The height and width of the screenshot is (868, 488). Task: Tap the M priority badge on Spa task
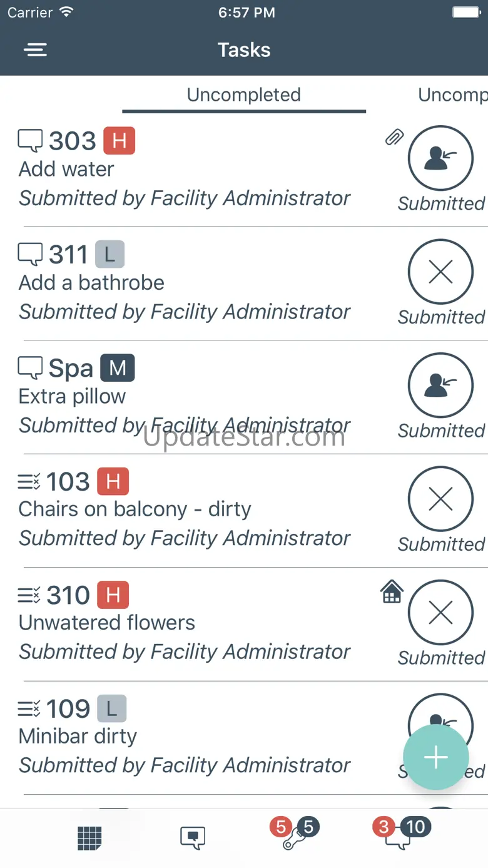pyautogui.click(x=118, y=368)
